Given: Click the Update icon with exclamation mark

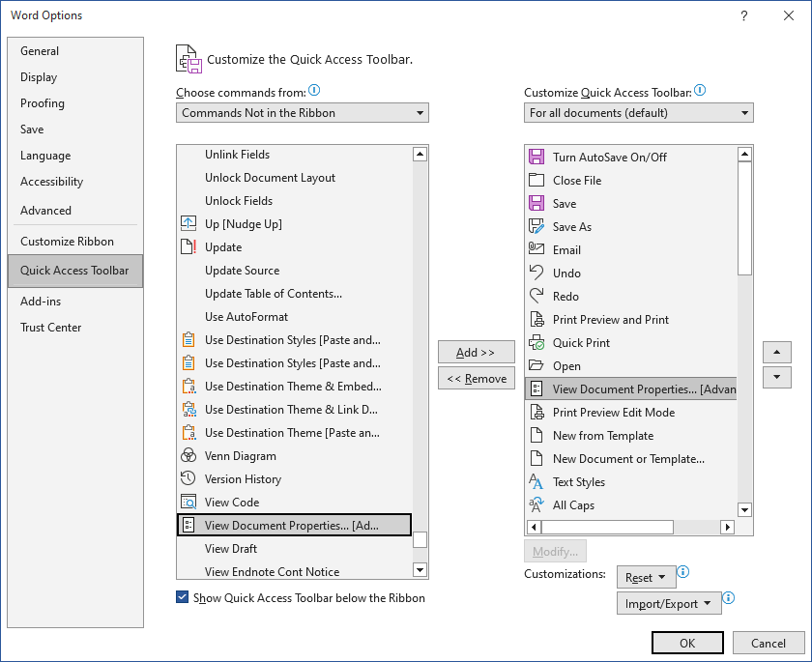Looking at the screenshot, I should pos(188,246).
